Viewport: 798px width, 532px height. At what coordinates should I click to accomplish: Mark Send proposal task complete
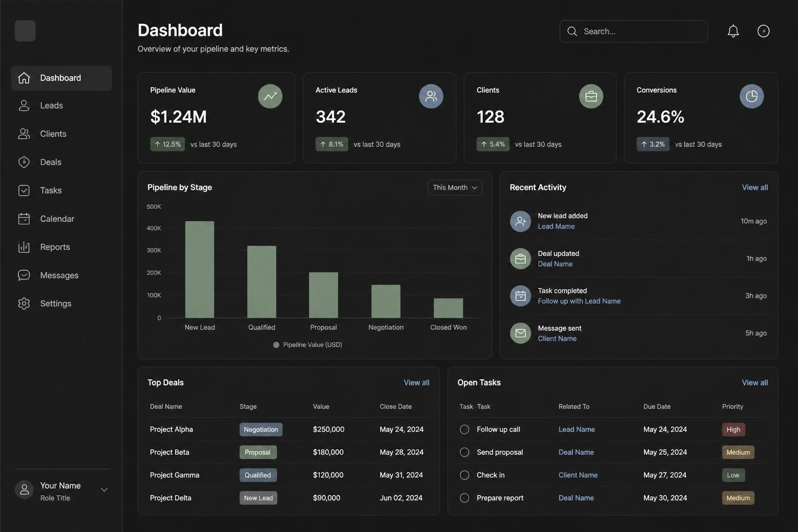[x=464, y=453]
